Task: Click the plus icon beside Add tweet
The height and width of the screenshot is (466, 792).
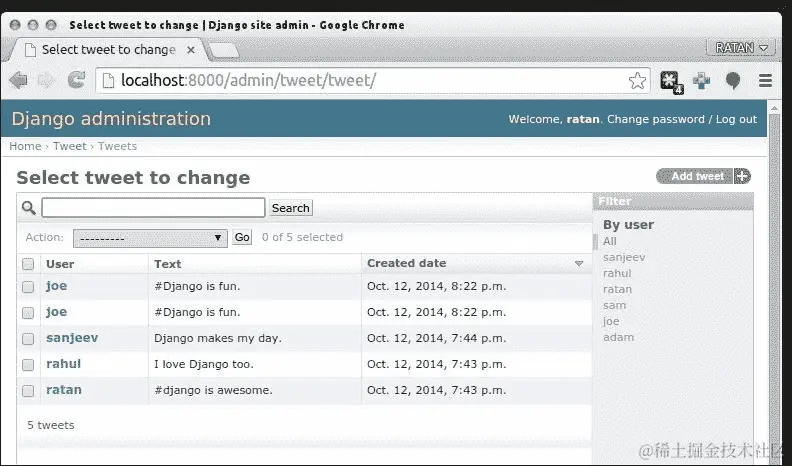Action: click(742, 176)
